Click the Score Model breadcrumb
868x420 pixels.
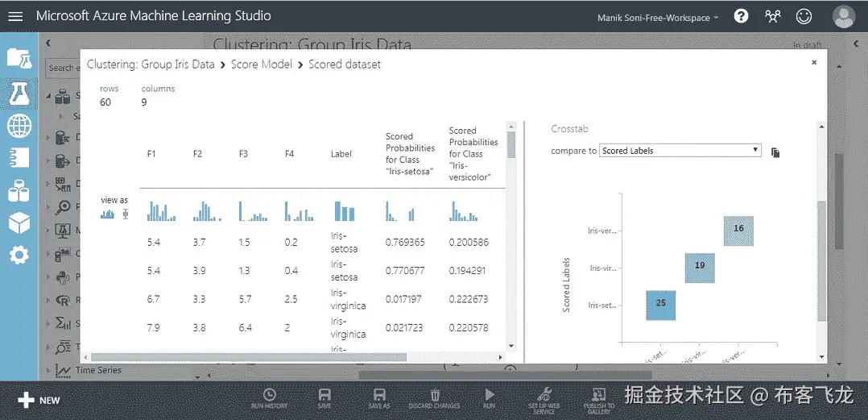pyautogui.click(x=261, y=64)
